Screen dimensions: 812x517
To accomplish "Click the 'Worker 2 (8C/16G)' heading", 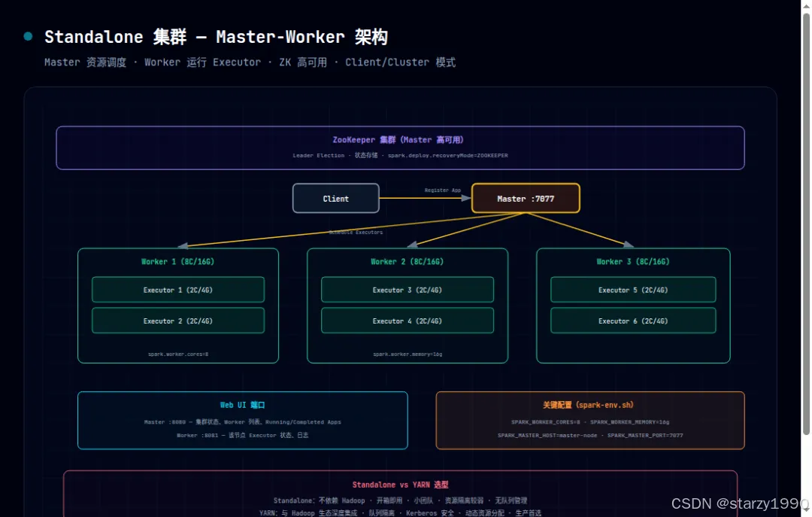I will pyautogui.click(x=407, y=262).
